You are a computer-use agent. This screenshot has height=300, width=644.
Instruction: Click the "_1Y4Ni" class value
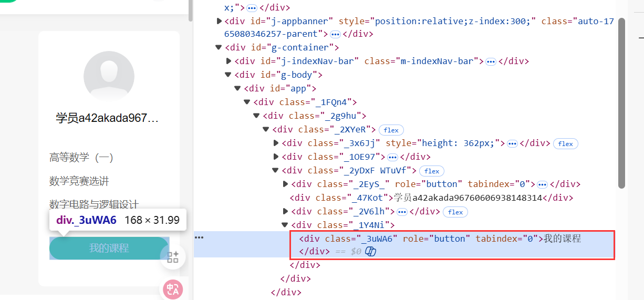click(x=368, y=225)
